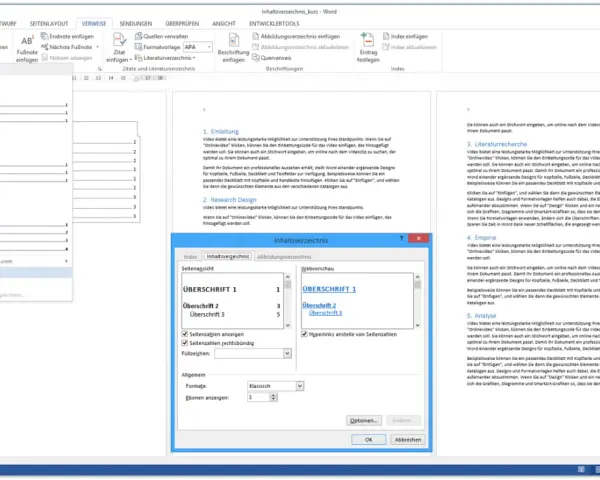
Task: Expand the Literaturverzeichnis dropdown arrow
Action: (x=194, y=58)
